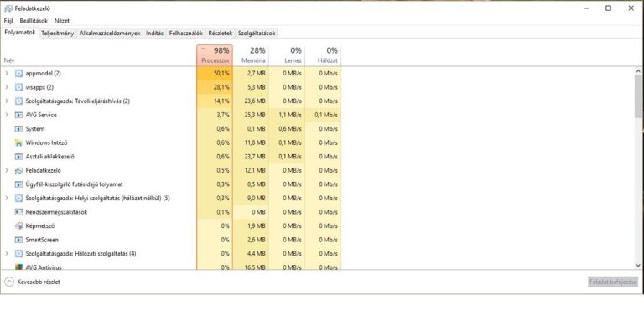Screen dimensions: 644x321
Task: Click the Feladatkezelő title bar icon
Action: click(8, 8)
